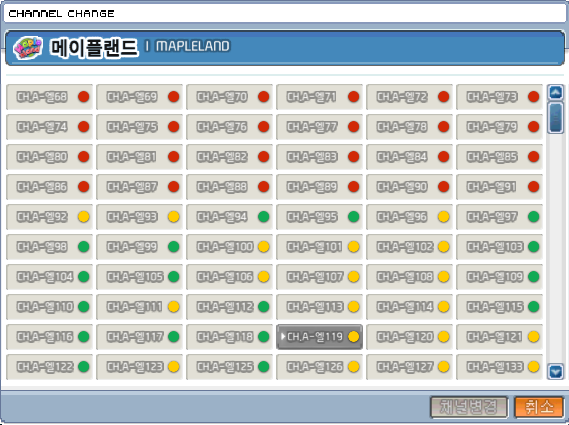This screenshot has width=569, height=425.
Task: Choose channel CH.A-엘125
Action: (x=229, y=367)
